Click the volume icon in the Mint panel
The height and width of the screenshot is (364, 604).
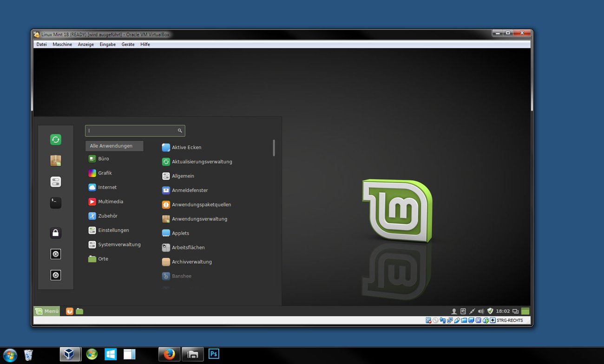point(481,311)
